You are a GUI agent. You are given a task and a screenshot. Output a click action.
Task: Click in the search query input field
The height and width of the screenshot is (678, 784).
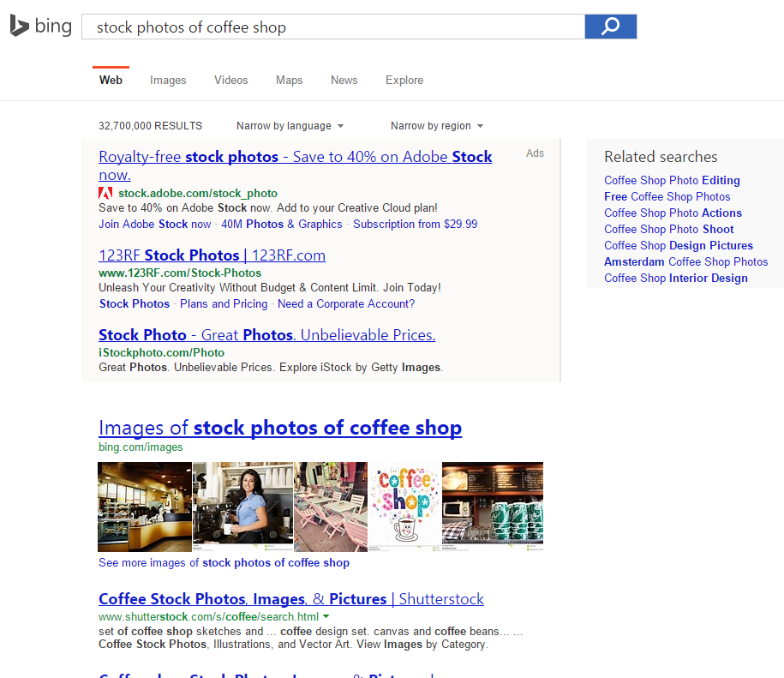[332, 27]
